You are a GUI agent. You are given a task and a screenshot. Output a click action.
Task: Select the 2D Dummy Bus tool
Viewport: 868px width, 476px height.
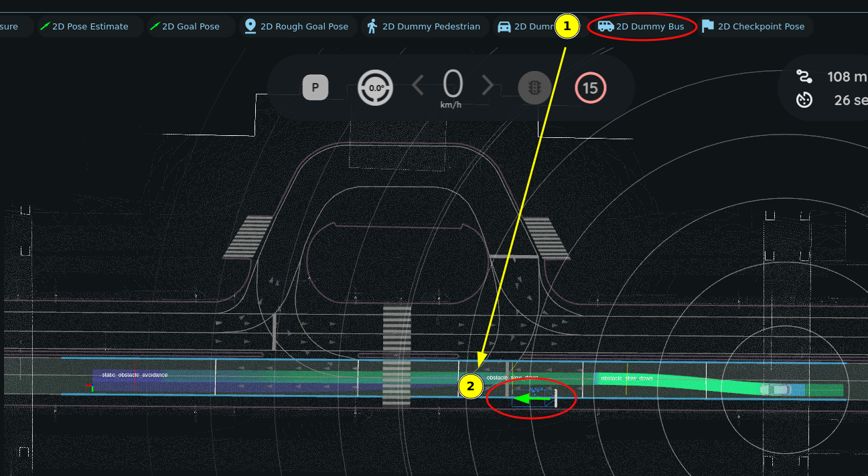(x=642, y=27)
